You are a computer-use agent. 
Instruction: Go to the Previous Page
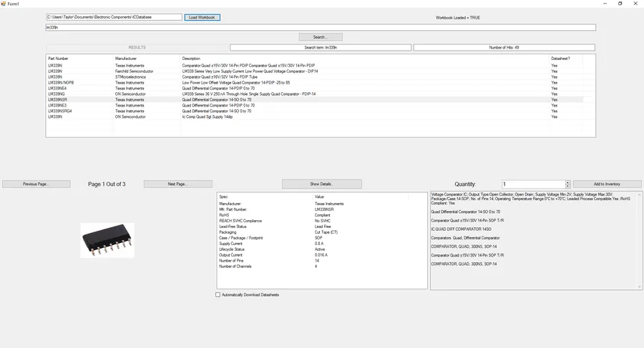(36, 184)
